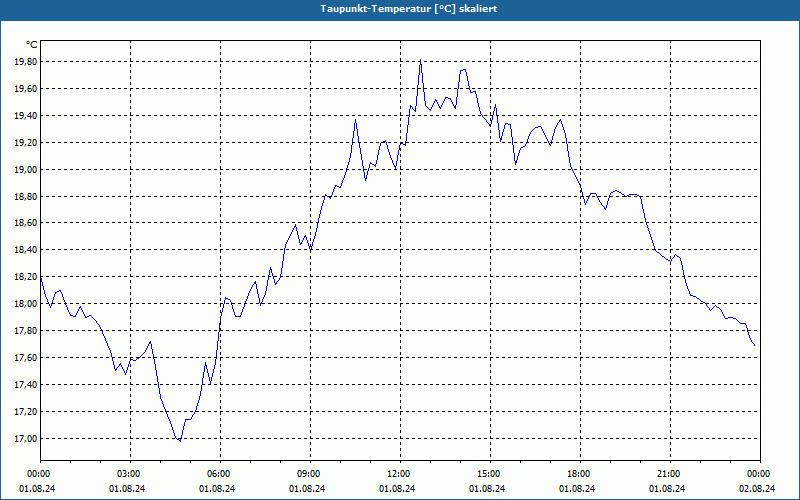Image resolution: width=800 pixels, height=500 pixels.
Task: Click the 17,00 y-axis label
Action: coord(26,438)
